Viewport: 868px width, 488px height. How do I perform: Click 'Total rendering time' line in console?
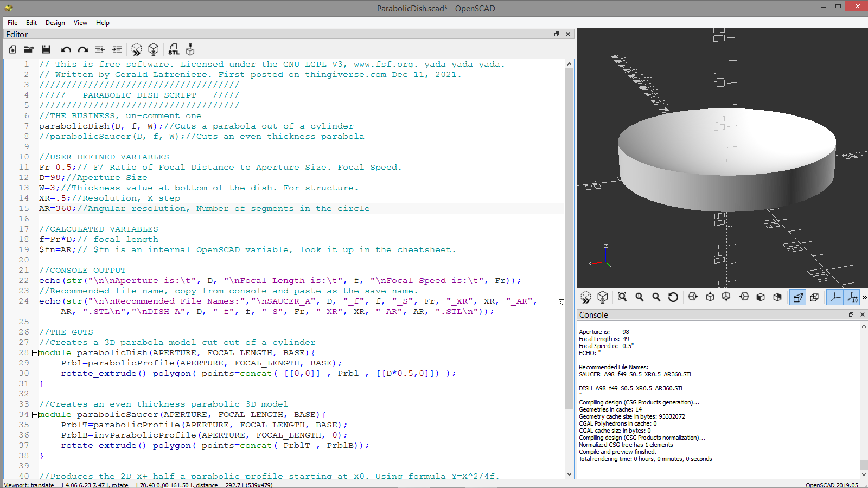pyautogui.click(x=645, y=459)
